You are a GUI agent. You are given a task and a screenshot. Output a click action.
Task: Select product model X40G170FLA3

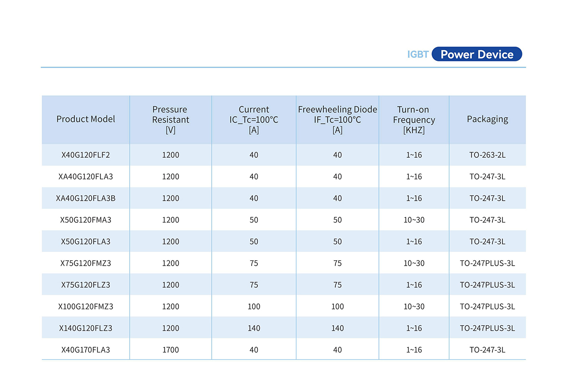86,350
